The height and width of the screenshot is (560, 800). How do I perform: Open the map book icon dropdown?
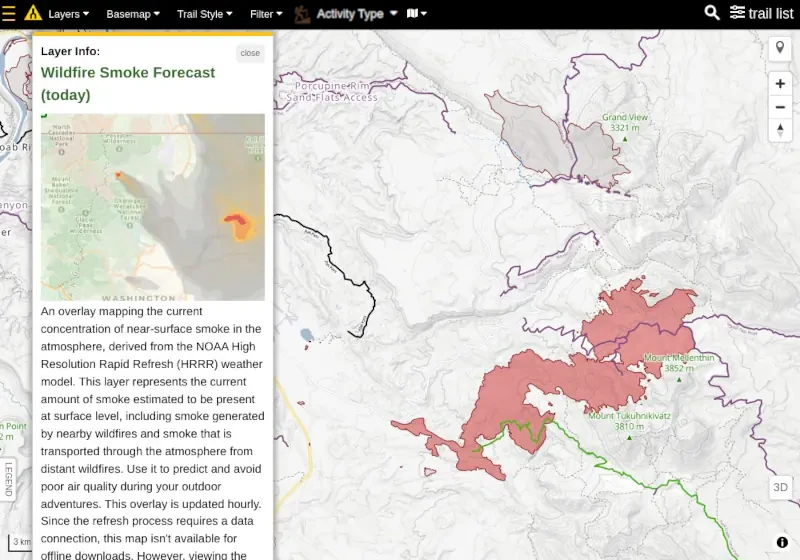[x=416, y=14]
